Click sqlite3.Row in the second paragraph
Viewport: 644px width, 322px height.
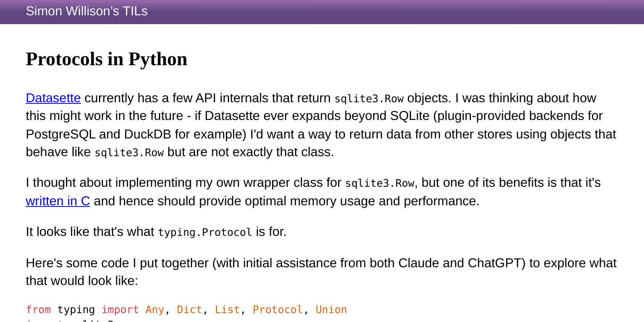(x=380, y=183)
